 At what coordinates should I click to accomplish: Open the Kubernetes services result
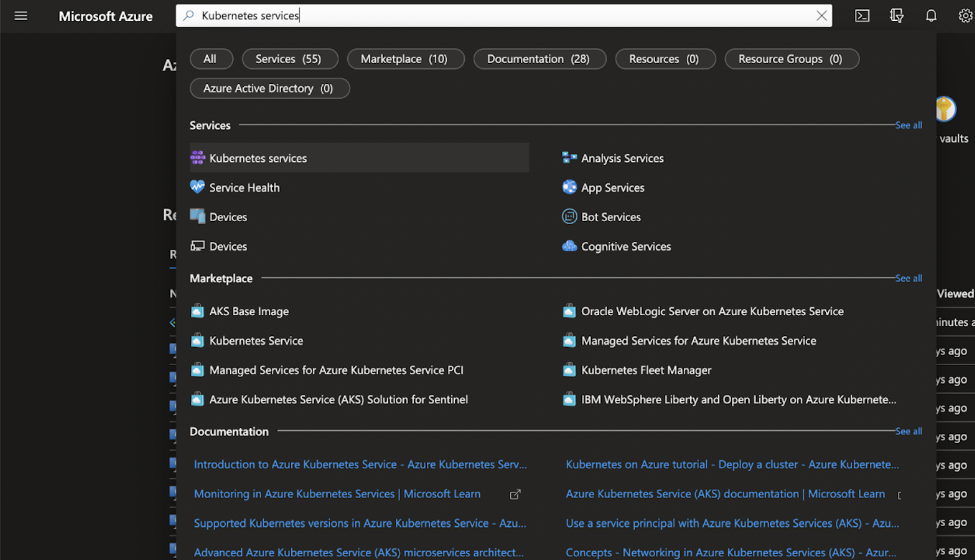click(x=359, y=158)
